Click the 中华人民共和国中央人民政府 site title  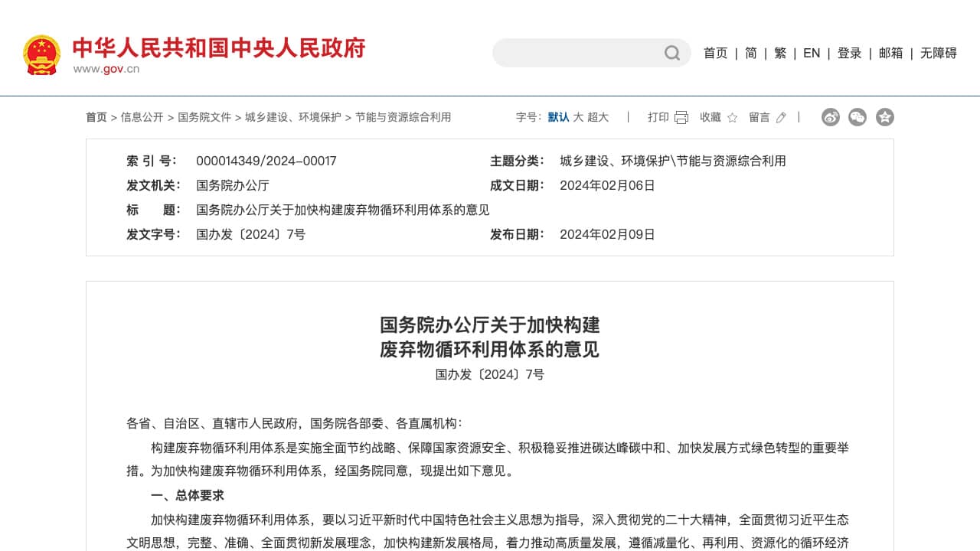219,47
